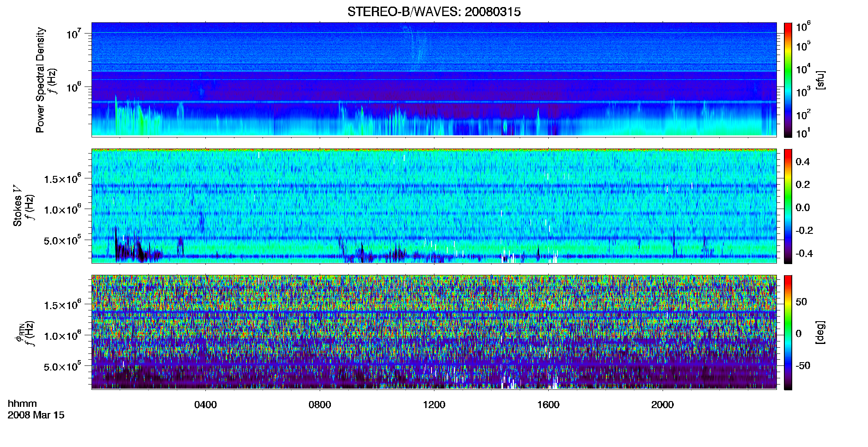868x447 pixels.
Task: Click the sfu intensity colorbar
Action: click(788, 80)
